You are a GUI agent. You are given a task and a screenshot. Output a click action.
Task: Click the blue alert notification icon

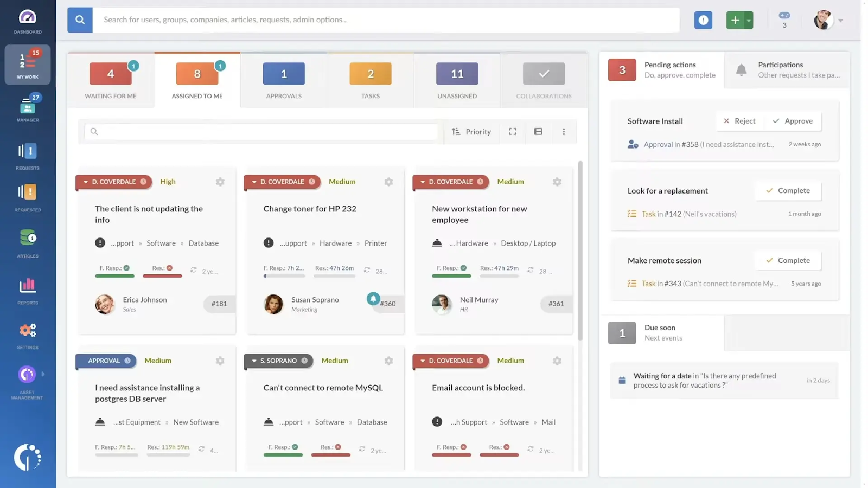[x=703, y=20]
